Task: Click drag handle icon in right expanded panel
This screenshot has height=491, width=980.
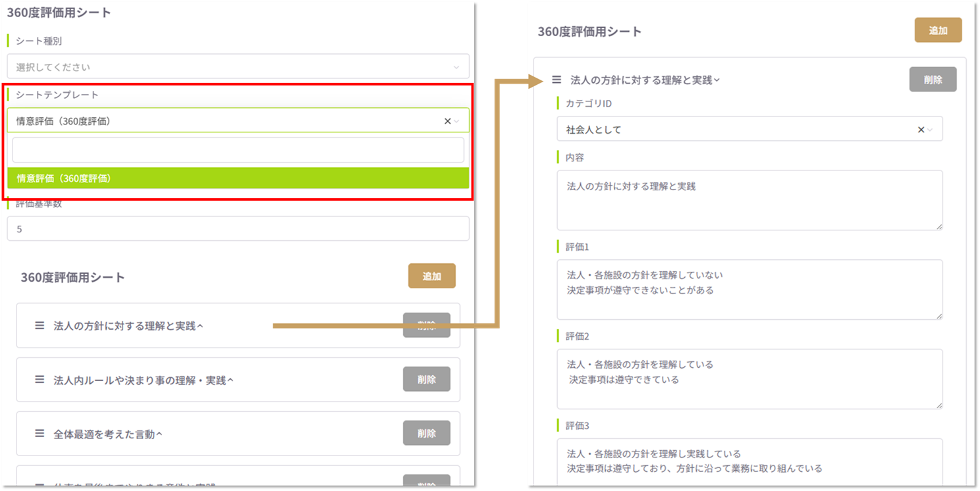Action: pos(557,80)
